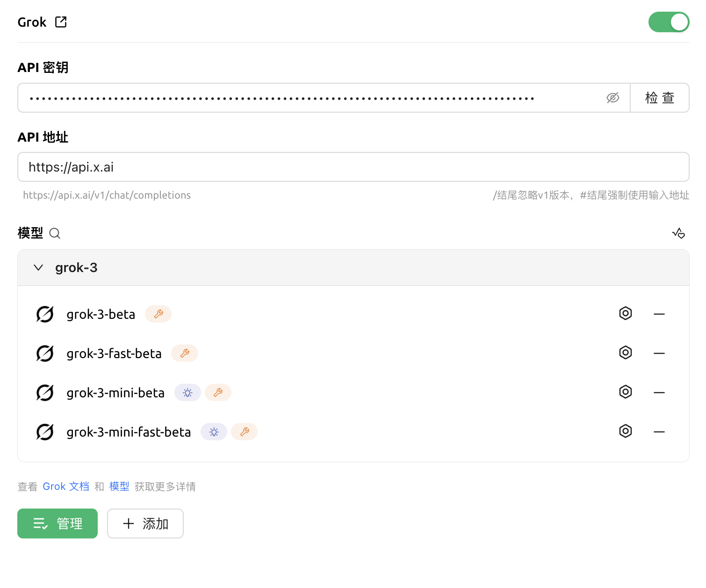Collapse the grok-3 model group
The height and width of the screenshot is (588, 706).
click(38, 267)
